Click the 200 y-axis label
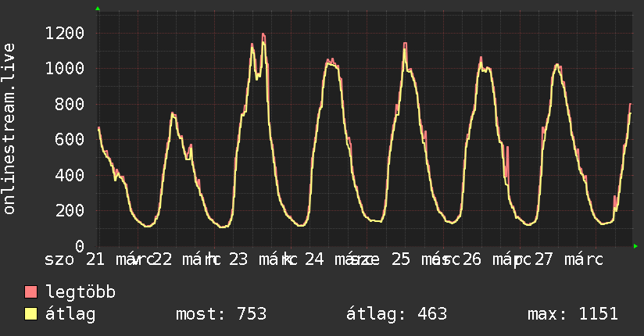 [x=70, y=211]
